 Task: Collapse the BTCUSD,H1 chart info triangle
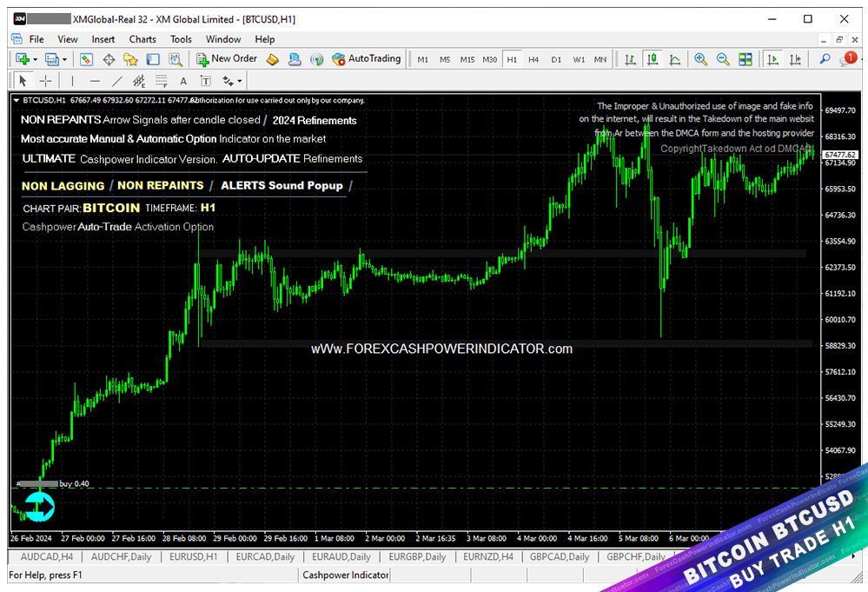pos(17,100)
